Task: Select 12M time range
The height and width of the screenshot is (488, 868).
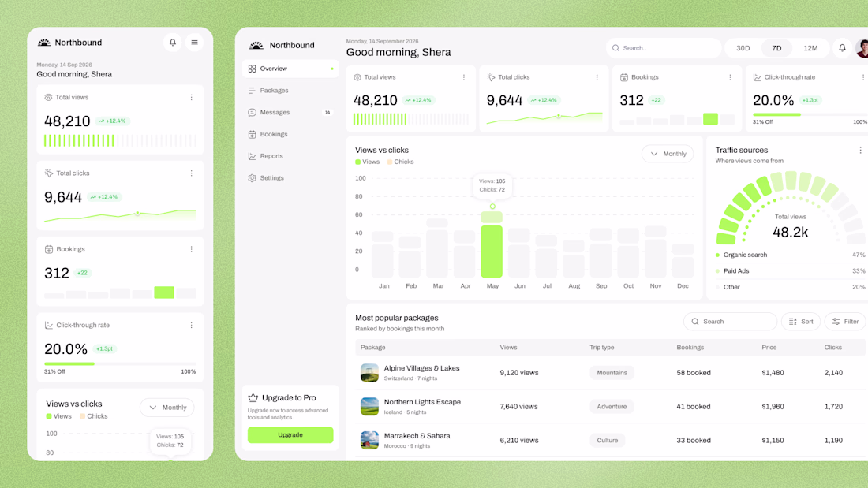Action: point(810,48)
